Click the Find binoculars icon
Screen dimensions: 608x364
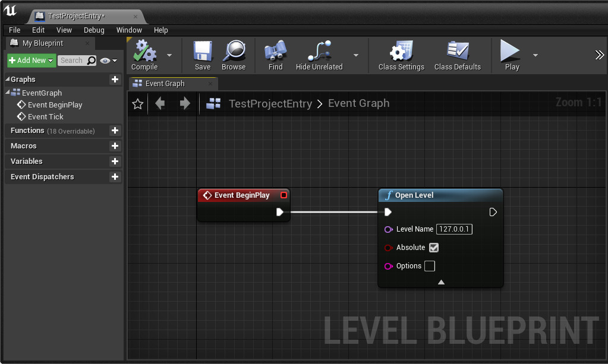[275, 52]
